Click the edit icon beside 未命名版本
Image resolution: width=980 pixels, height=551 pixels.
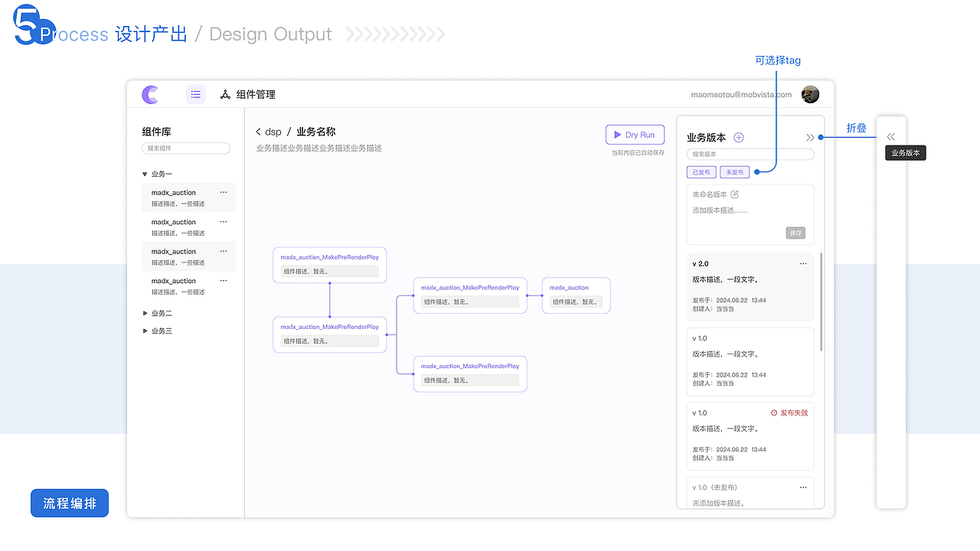coord(735,194)
